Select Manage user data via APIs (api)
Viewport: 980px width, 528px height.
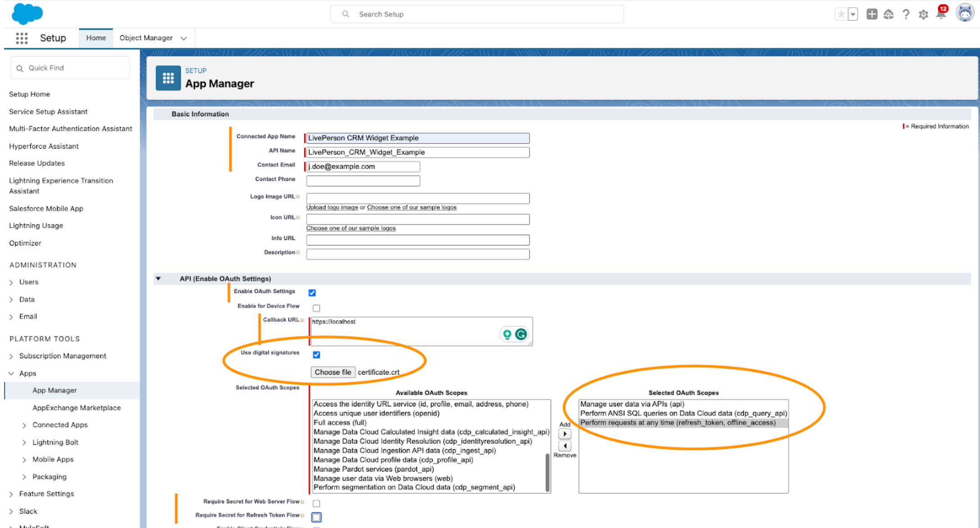pos(632,404)
